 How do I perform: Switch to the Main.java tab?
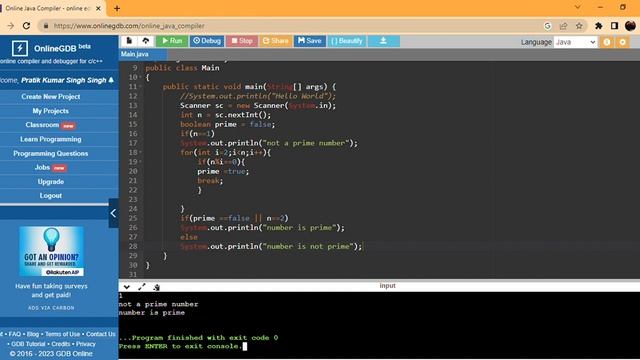point(135,54)
